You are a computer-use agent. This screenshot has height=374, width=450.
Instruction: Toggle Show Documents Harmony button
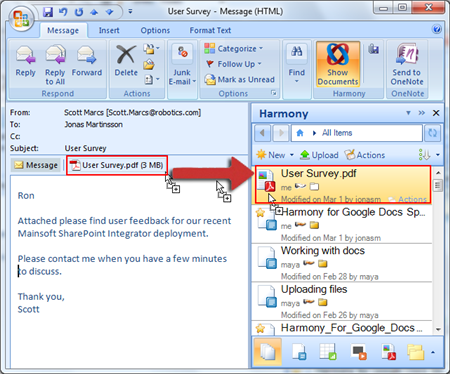pos(338,65)
